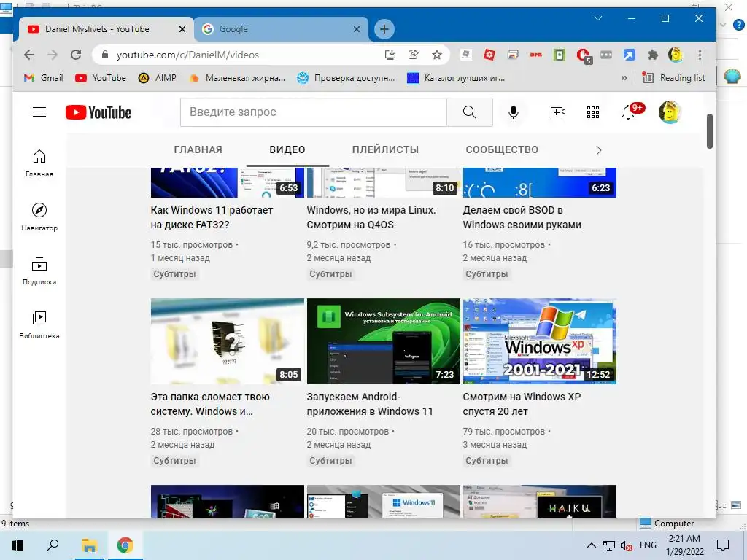The image size is (747, 560).
Task: Open the Каталог лучших иг... bookmark
Action: pyautogui.click(x=456, y=77)
